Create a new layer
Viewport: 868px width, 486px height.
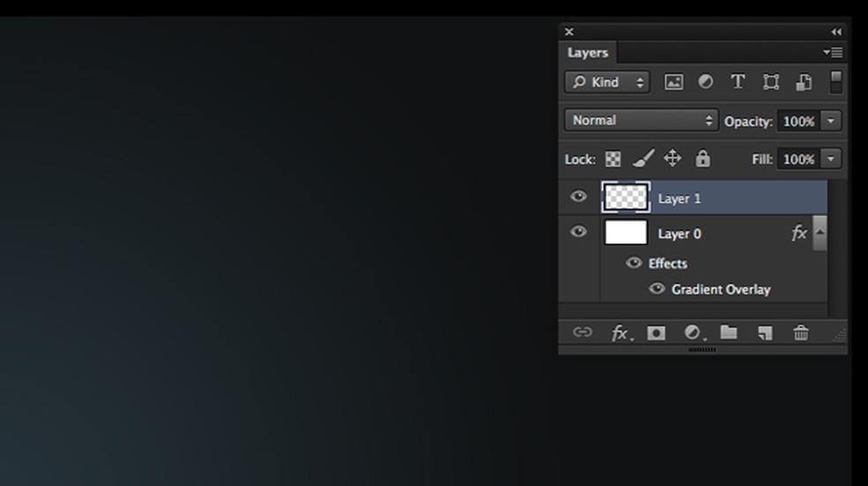tap(765, 333)
